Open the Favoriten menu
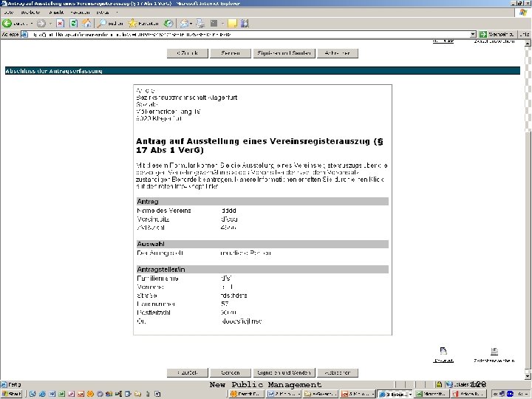532x399 pixels. [x=80, y=13]
